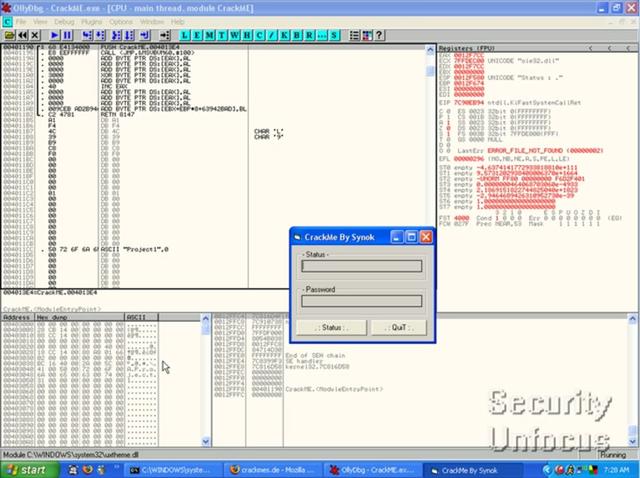Click the Registers (FPU) header bar
This screenshot has height=478, width=640.
click(x=537, y=48)
